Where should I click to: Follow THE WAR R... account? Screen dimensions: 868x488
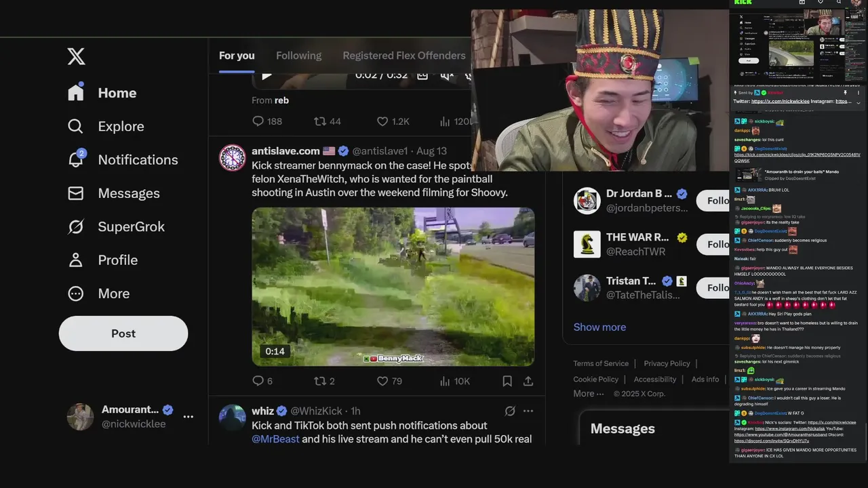pos(713,244)
